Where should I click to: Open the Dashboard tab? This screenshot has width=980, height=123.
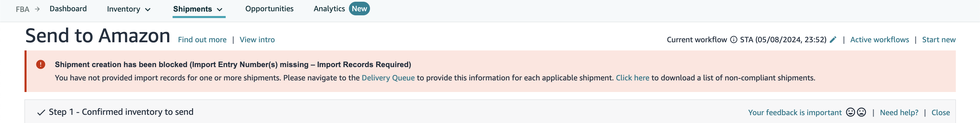(x=68, y=9)
